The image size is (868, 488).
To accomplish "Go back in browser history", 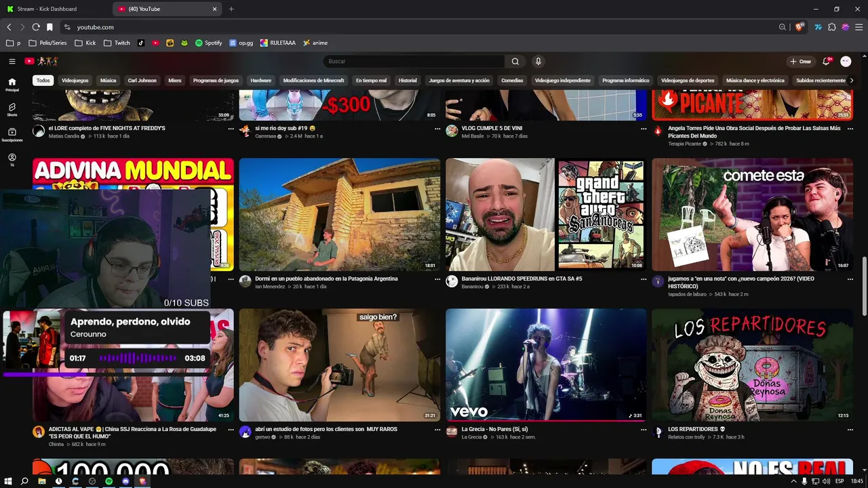I will pos(9,27).
